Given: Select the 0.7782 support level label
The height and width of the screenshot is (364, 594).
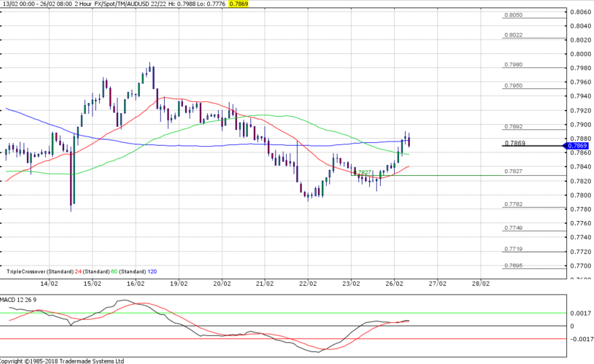Looking at the screenshot, I should click(x=514, y=204).
